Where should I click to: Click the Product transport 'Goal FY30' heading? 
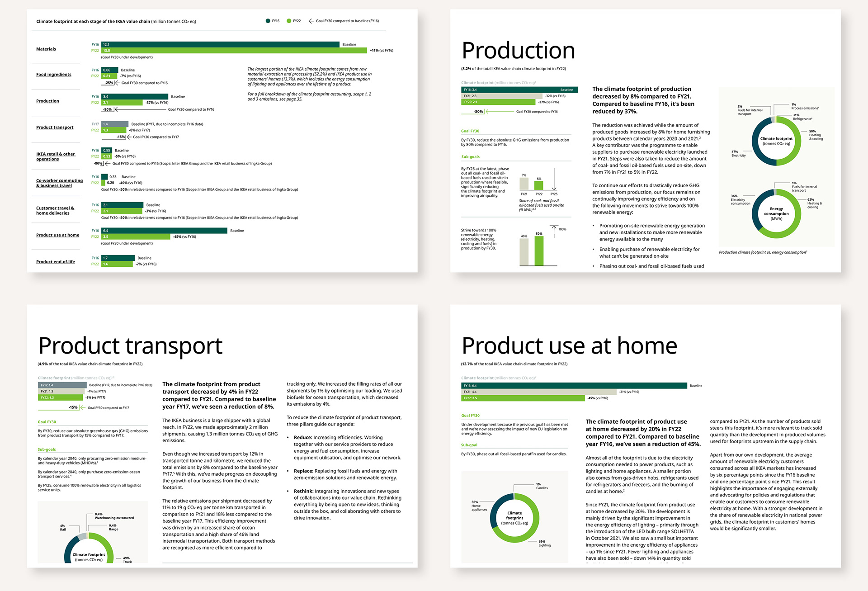tap(47, 422)
